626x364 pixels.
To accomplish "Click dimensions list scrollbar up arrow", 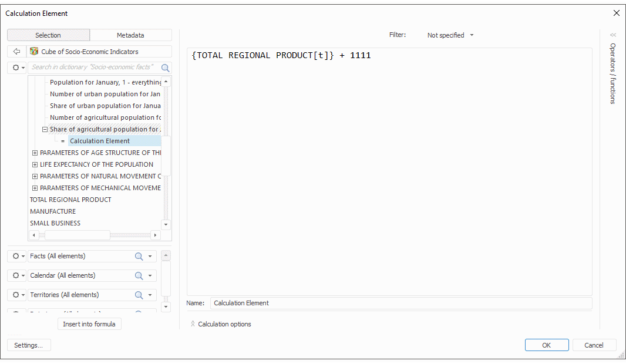I will [x=166, y=255].
